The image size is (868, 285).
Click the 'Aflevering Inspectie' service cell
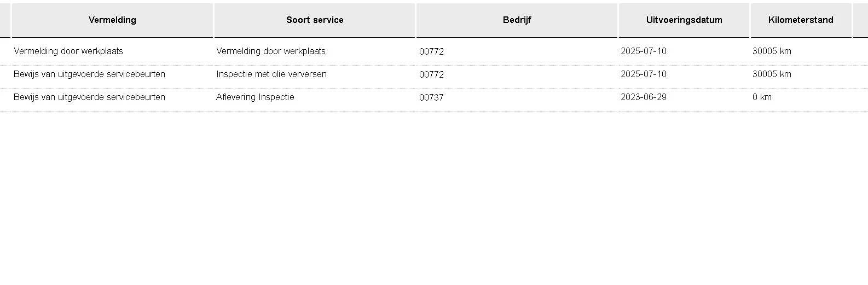point(255,97)
